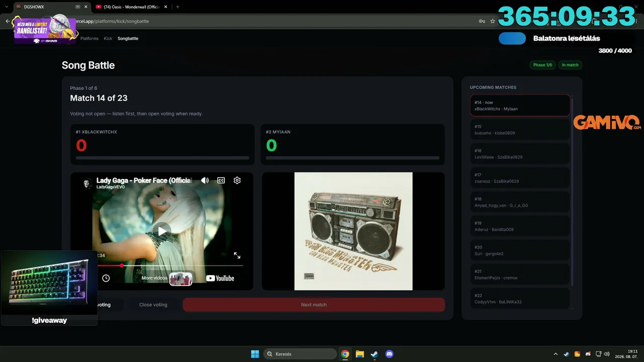Open the Platforms breadcrumb link
Image resolution: width=644 pixels, height=362 pixels.
(90, 38)
